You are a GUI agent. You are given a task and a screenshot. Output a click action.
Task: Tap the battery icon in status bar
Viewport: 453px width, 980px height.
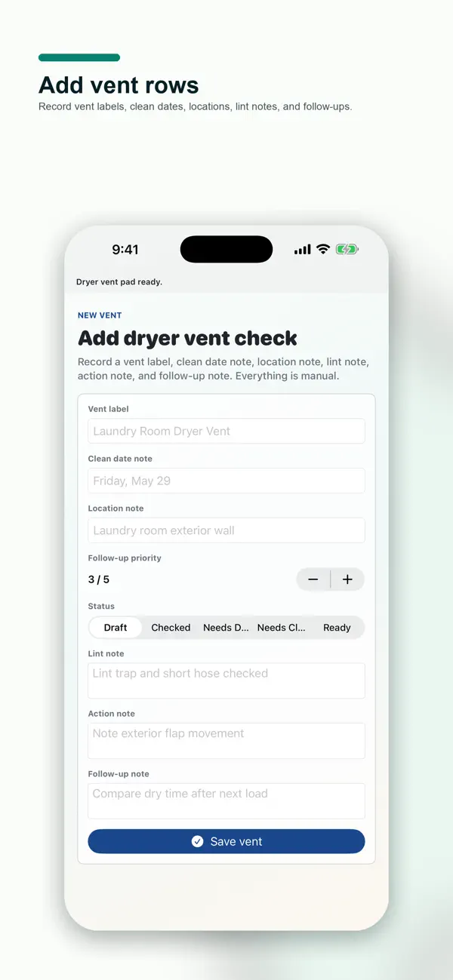pyautogui.click(x=347, y=249)
